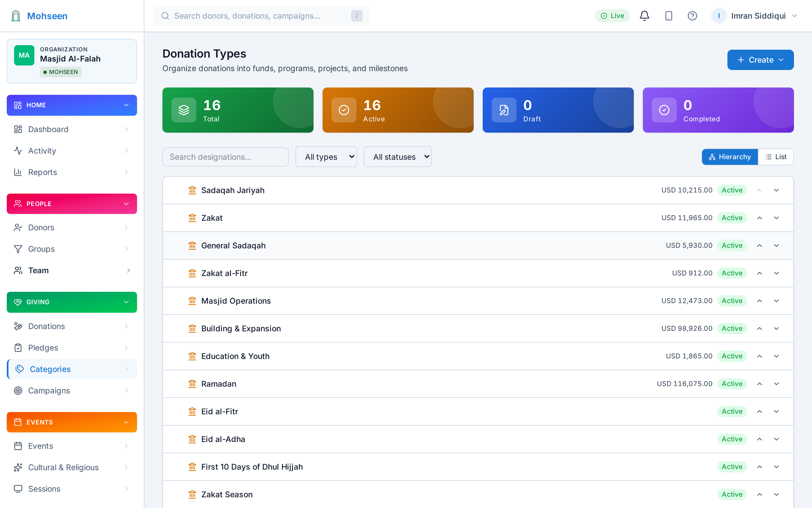Click the Mohseen logo icon
This screenshot has width=812, height=508.
pos(16,16)
